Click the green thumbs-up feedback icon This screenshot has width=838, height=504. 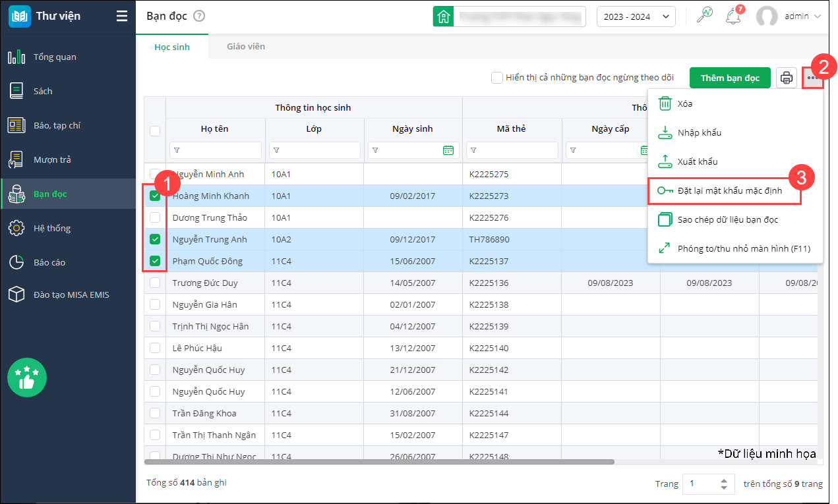(x=26, y=378)
